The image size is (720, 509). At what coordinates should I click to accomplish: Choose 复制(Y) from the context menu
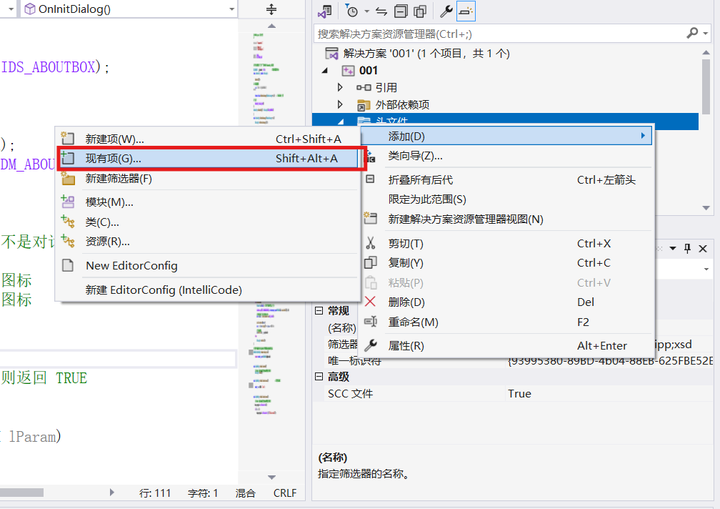[507, 263]
